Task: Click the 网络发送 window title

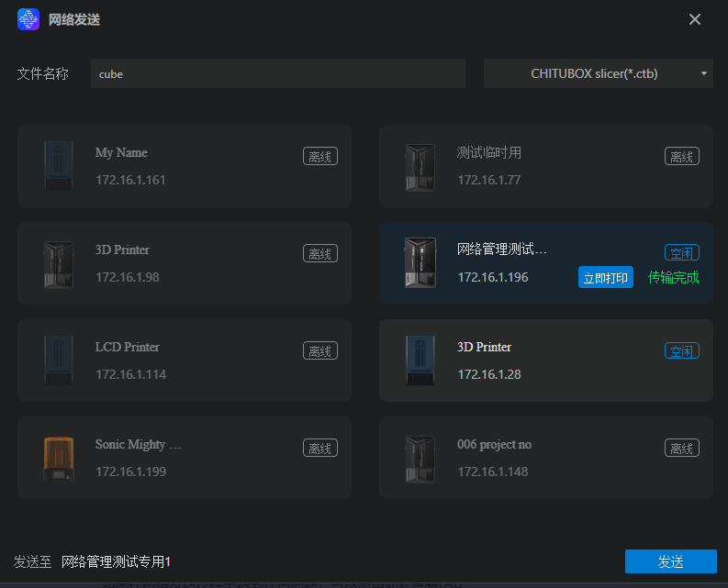Action: [x=74, y=19]
